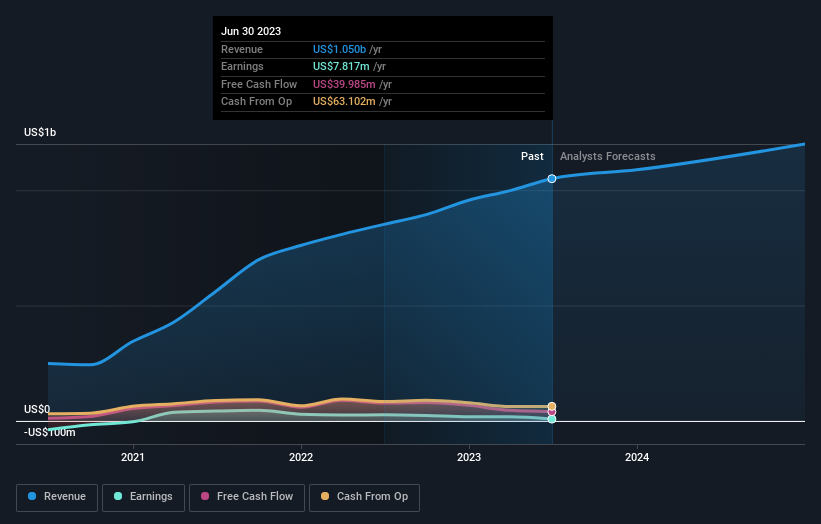The image size is (821, 524).
Task: Click the US$0 y-axis label
Action: point(37,409)
